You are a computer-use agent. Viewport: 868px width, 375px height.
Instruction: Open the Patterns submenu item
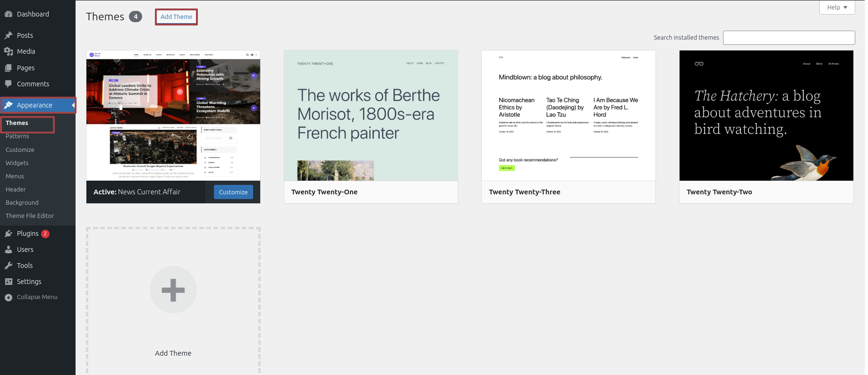click(17, 136)
